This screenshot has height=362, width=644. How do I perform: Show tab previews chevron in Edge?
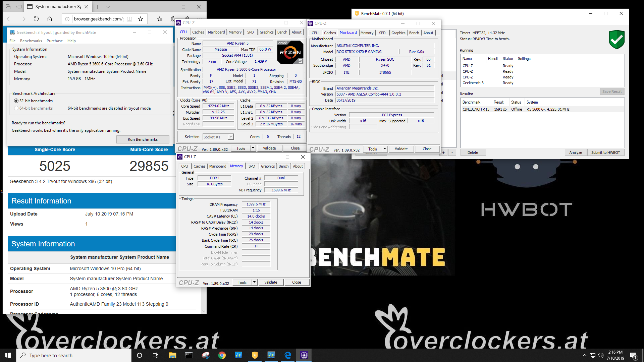(x=108, y=6)
